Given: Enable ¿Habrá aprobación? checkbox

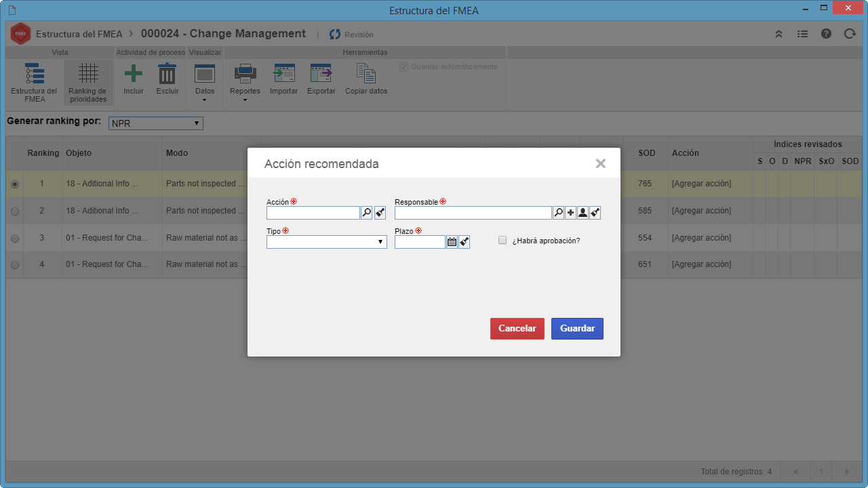Looking at the screenshot, I should (x=502, y=240).
